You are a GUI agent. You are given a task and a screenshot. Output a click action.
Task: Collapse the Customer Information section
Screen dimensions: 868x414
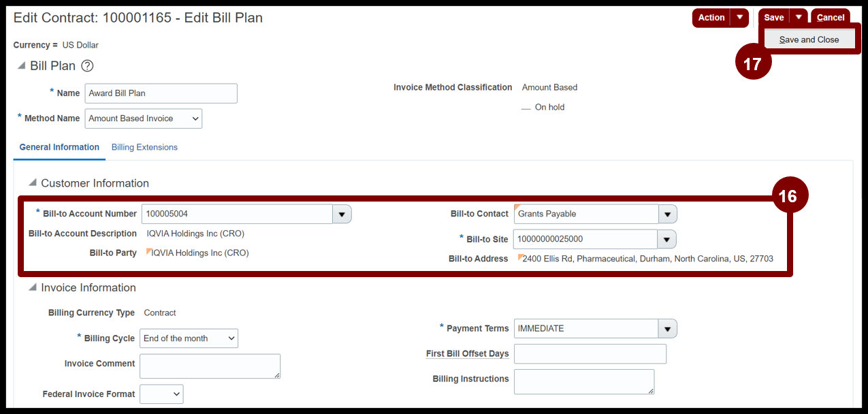tap(33, 182)
